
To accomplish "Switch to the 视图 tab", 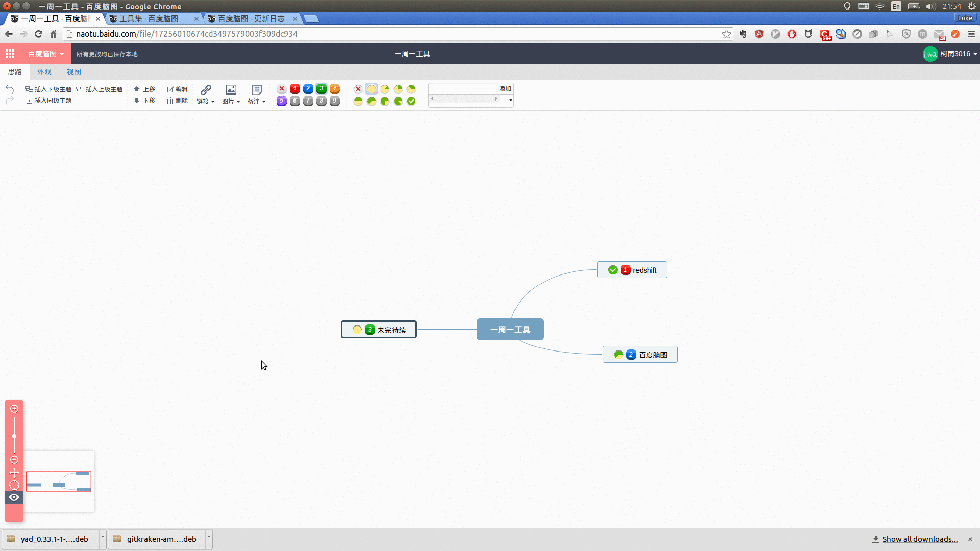I will (74, 72).
